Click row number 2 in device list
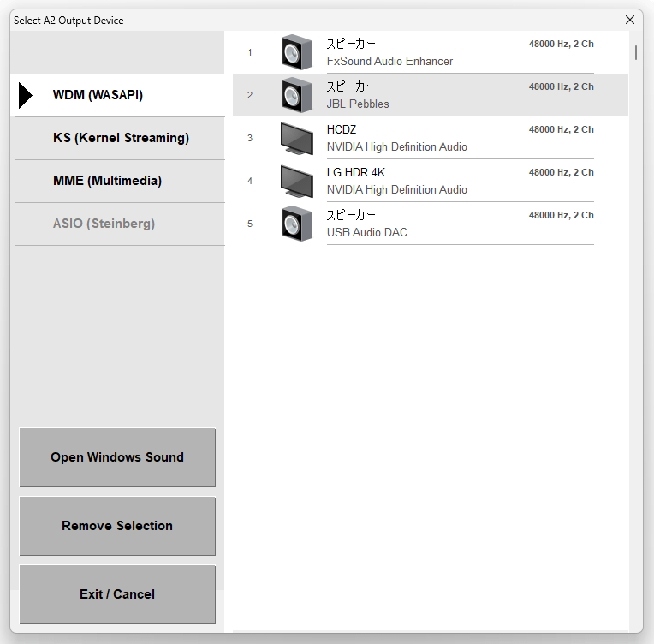 [x=250, y=95]
